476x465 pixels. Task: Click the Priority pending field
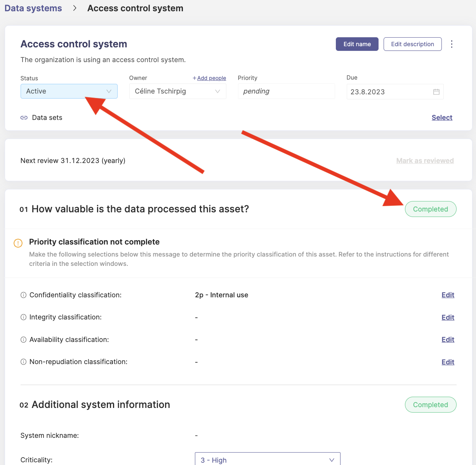tap(287, 91)
